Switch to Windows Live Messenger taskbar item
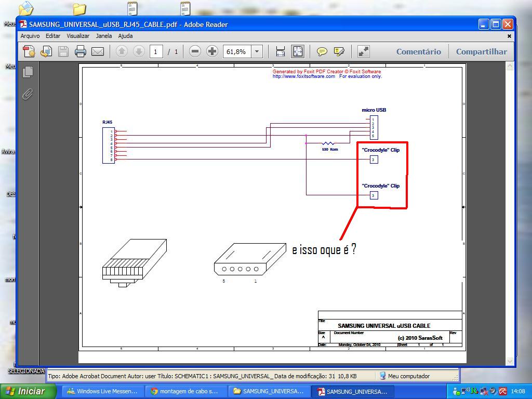Image resolution: width=532 pixels, height=399 pixels. pyautogui.click(x=102, y=391)
